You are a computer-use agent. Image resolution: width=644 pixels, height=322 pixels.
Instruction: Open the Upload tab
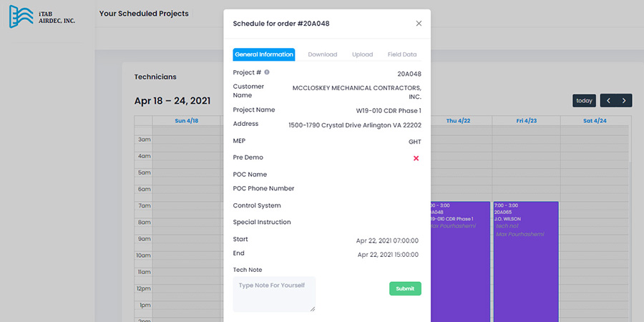[362, 54]
